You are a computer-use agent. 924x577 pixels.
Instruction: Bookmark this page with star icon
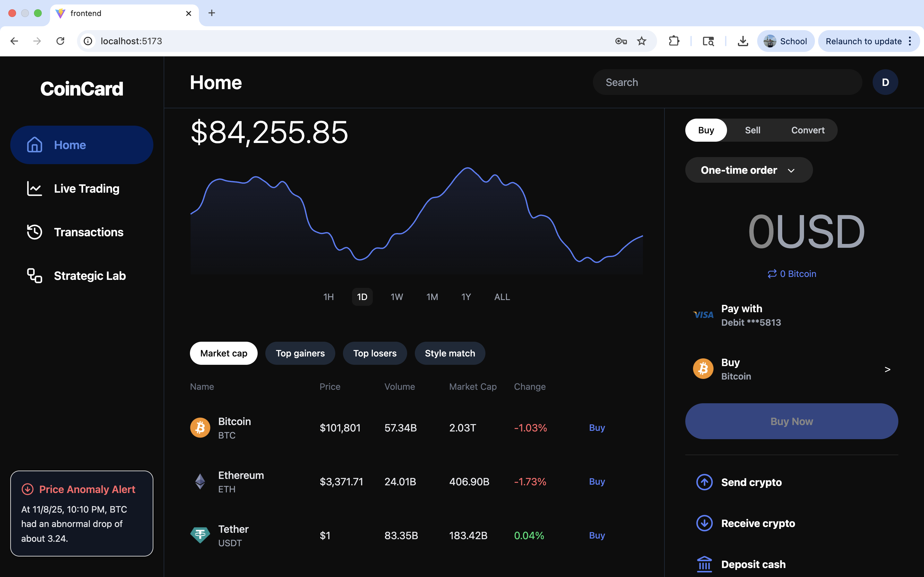click(641, 41)
